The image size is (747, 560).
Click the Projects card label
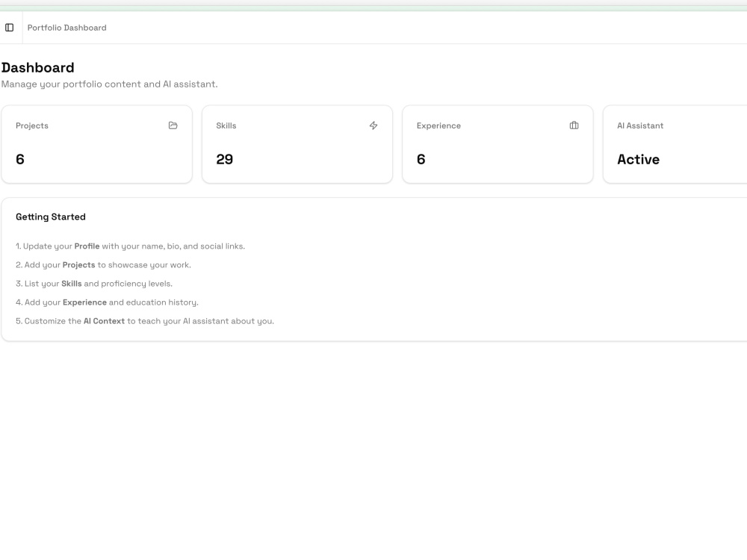click(x=32, y=125)
